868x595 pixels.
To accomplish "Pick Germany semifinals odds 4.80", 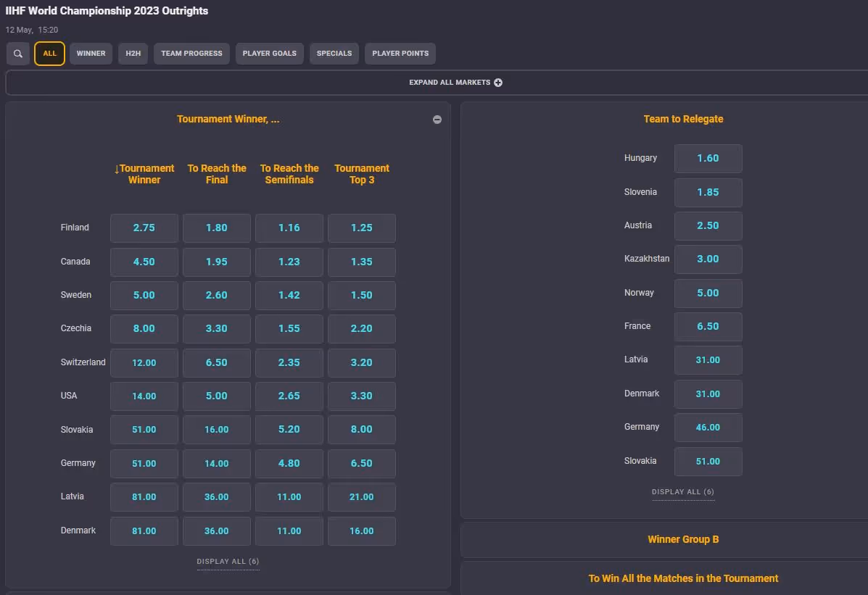I will 289,464.
